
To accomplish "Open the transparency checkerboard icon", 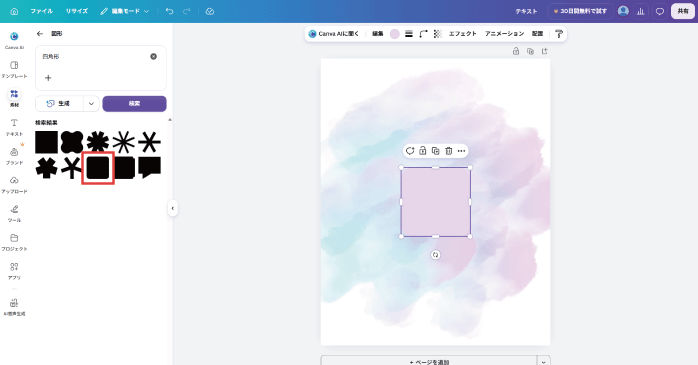I will (438, 34).
